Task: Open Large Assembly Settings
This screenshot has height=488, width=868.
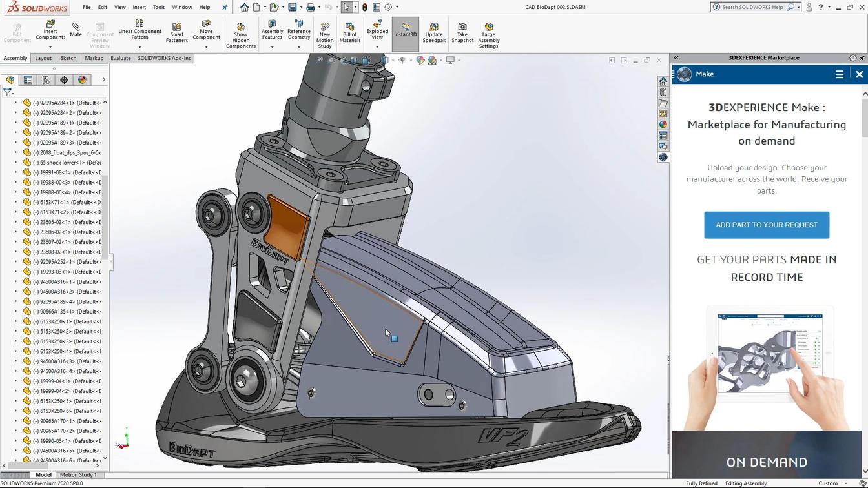Action: (488, 36)
